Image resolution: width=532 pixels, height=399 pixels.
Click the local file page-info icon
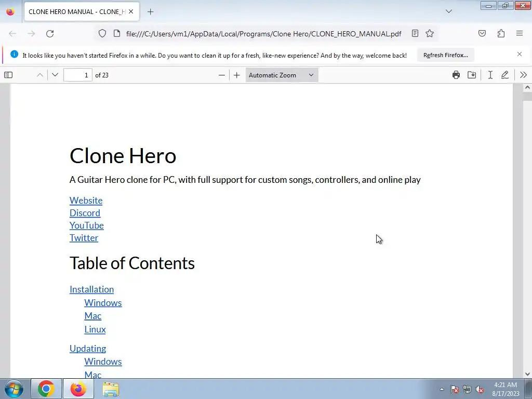click(x=117, y=33)
